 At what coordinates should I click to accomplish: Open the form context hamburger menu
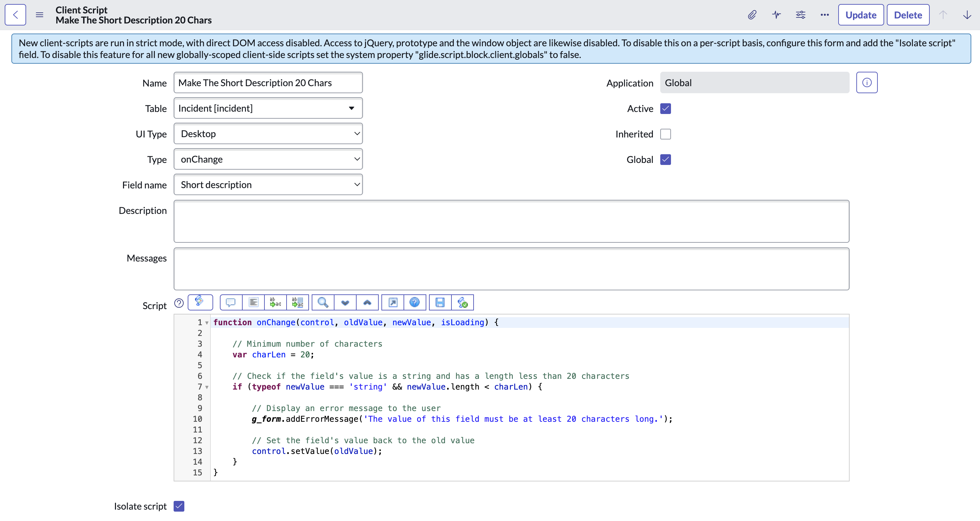40,15
